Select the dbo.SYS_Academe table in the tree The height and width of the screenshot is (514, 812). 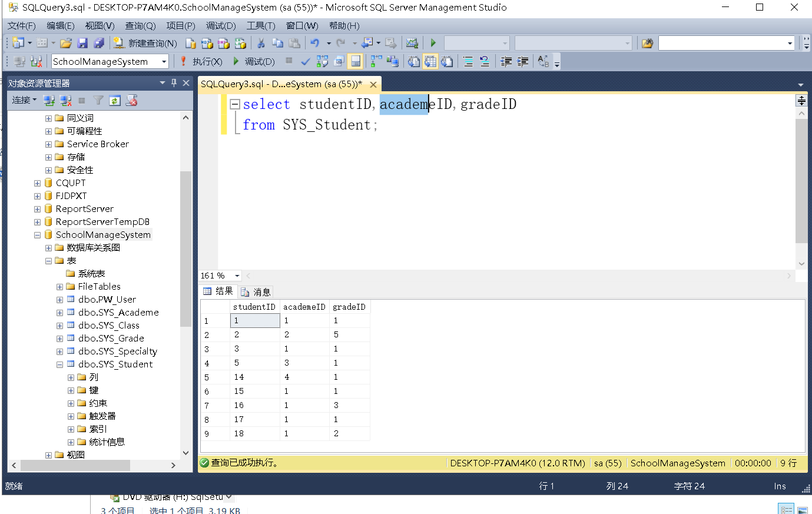tap(118, 313)
